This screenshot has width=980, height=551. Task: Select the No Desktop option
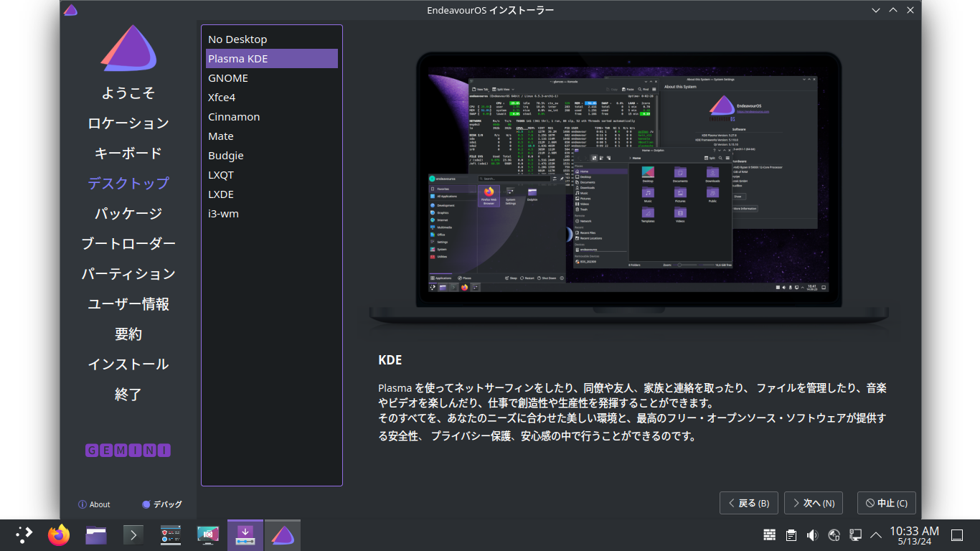pyautogui.click(x=271, y=39)
